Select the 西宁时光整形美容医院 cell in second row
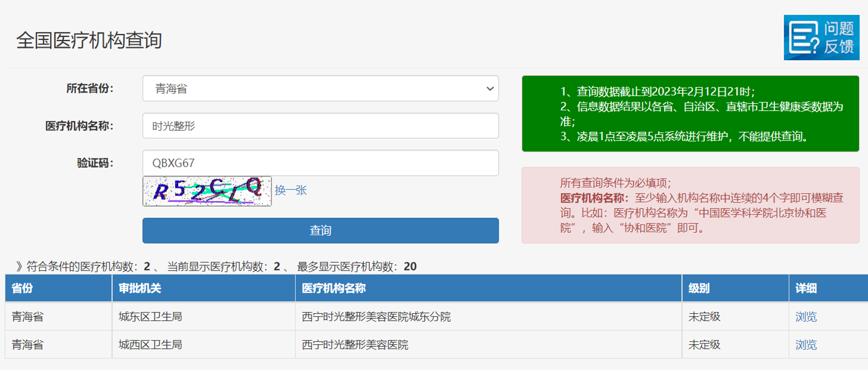Image resolution: width=868 pixels, height=370 pixels. click(x=488, y=345)
